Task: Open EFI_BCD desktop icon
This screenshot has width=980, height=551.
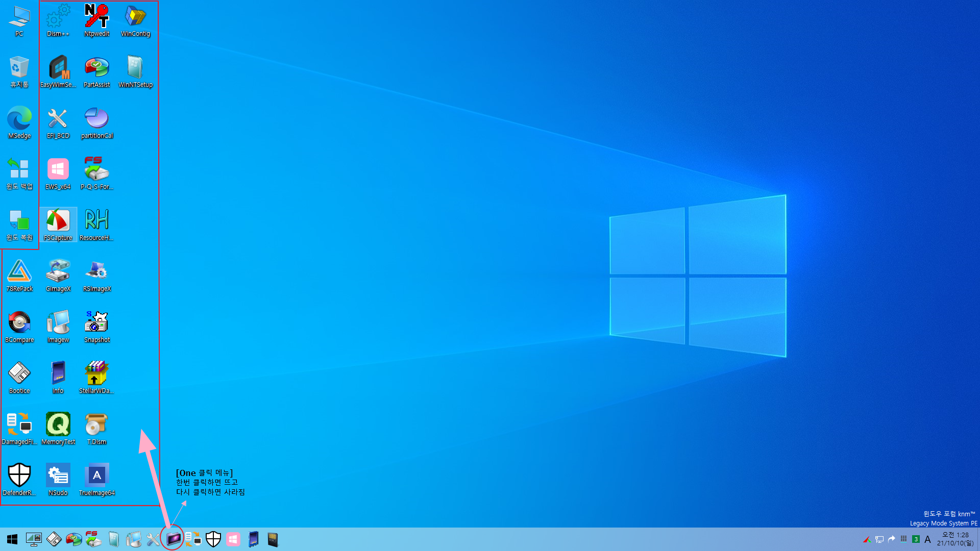Action: [58, 123]
